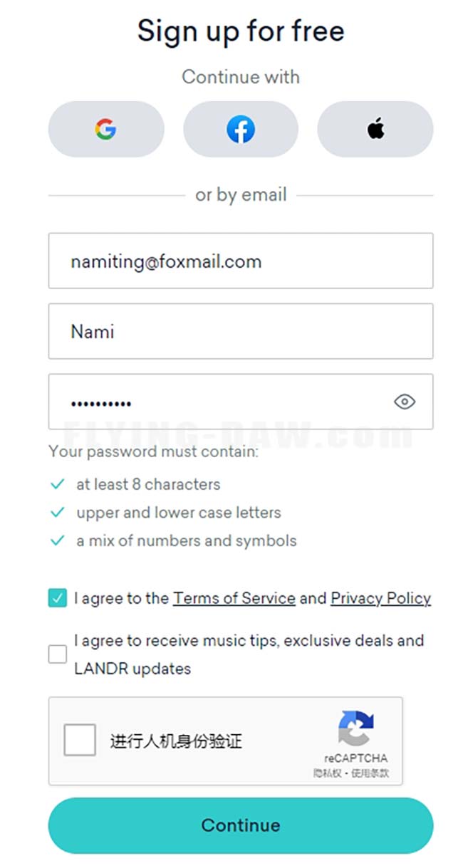Open the reCAPTCHA 隐私权 link
The image size is (463, 868).
[x=328, y=773]
